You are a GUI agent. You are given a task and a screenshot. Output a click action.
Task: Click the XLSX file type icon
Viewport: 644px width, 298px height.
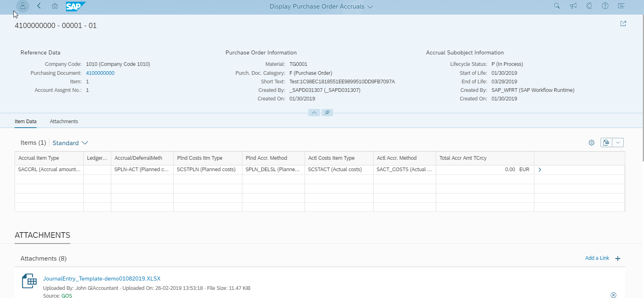(x=29, y=281)
